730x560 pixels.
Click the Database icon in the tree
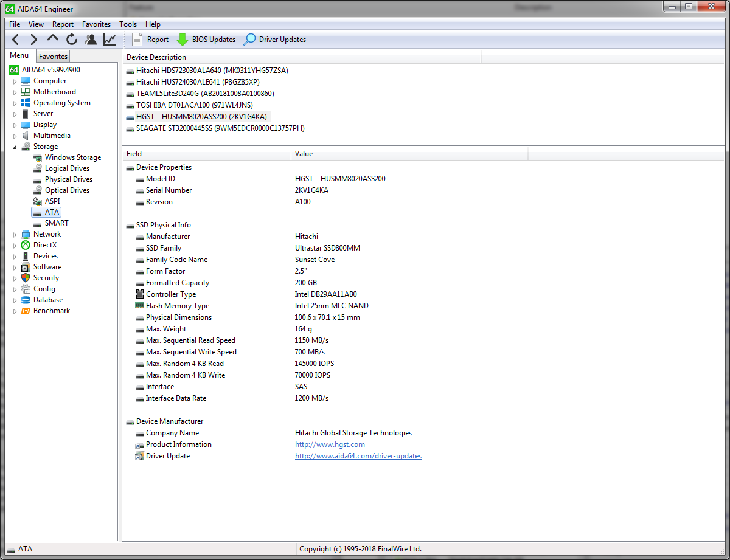[x=26, y=300]
